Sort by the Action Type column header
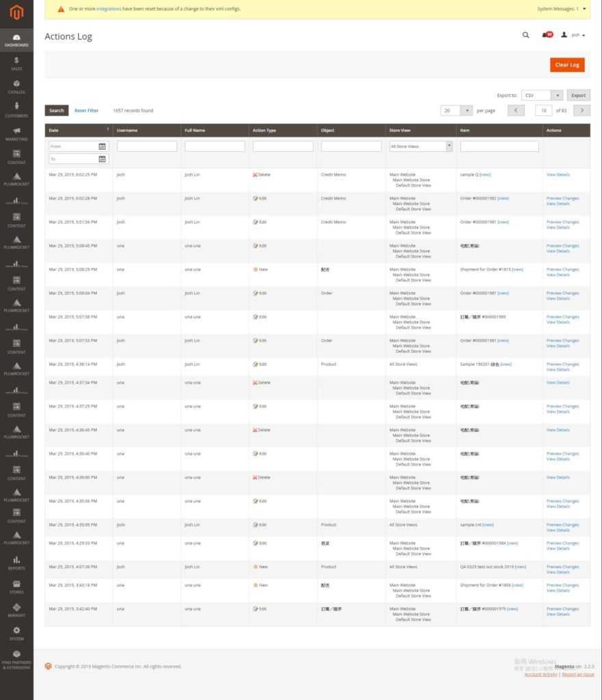The image size is (602, 700). (x=265, y=130)
